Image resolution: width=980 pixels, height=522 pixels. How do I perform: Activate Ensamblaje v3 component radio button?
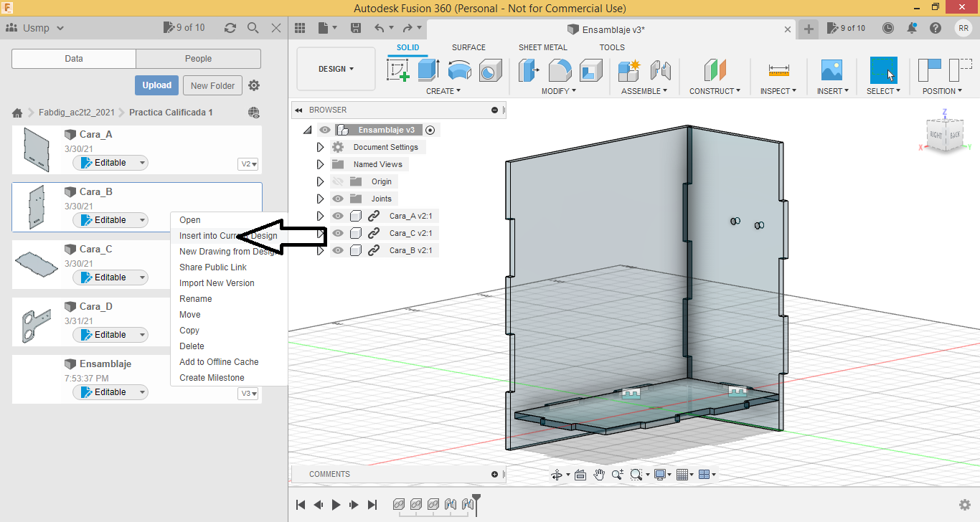pos(430,130)
